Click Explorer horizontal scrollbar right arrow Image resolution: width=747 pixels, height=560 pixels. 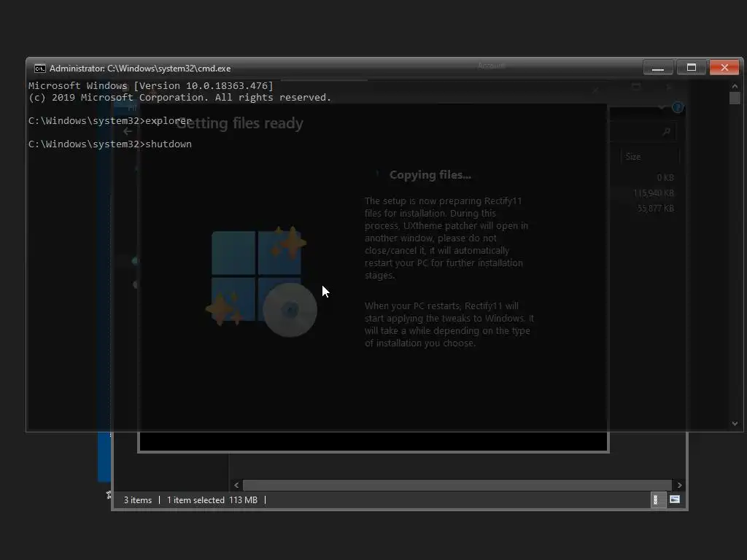click(x=679, y=485)
